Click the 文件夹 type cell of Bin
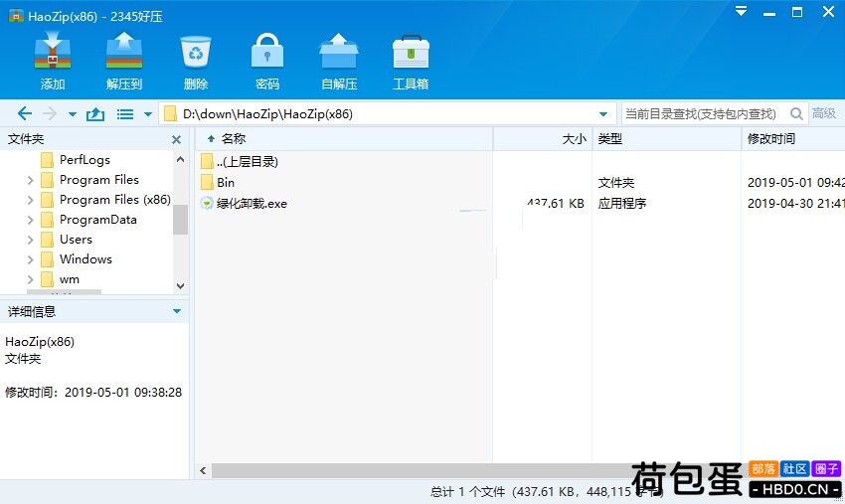The height and width of the screenshot is (504, 845). 616,183
